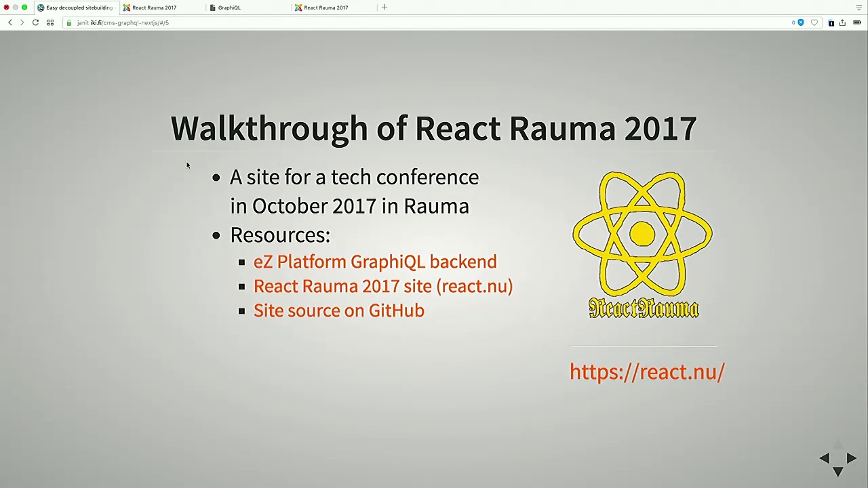Click the 'Resources:' bullet text
This screenshot has width=868, height=488.
(x=280, y=235)
